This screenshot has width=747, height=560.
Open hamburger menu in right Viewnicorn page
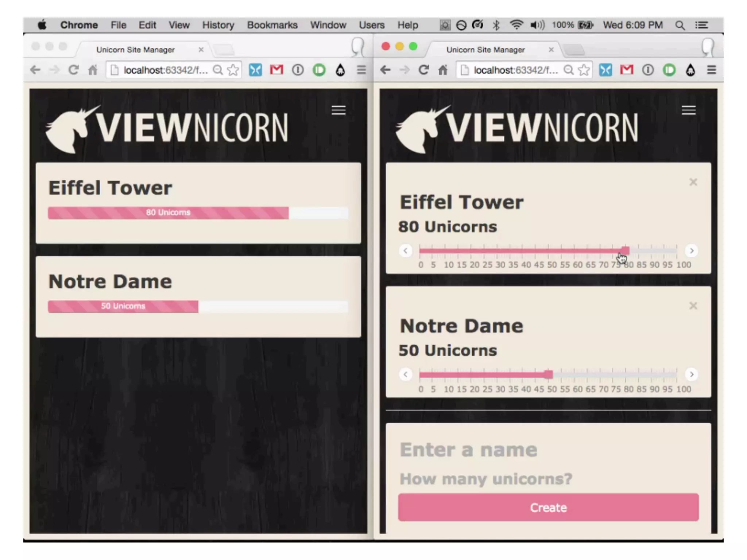pyautogui.click(x=688, y=110)
